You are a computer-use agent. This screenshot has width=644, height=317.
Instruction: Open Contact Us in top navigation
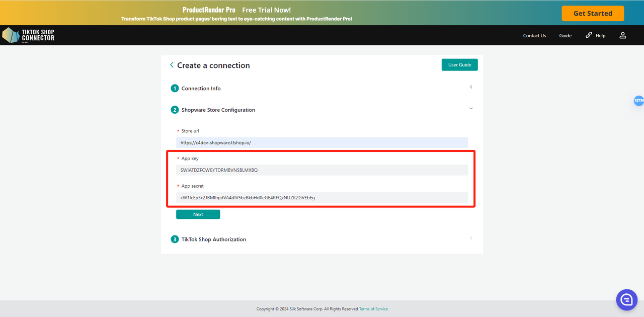(x=534, y=36)
